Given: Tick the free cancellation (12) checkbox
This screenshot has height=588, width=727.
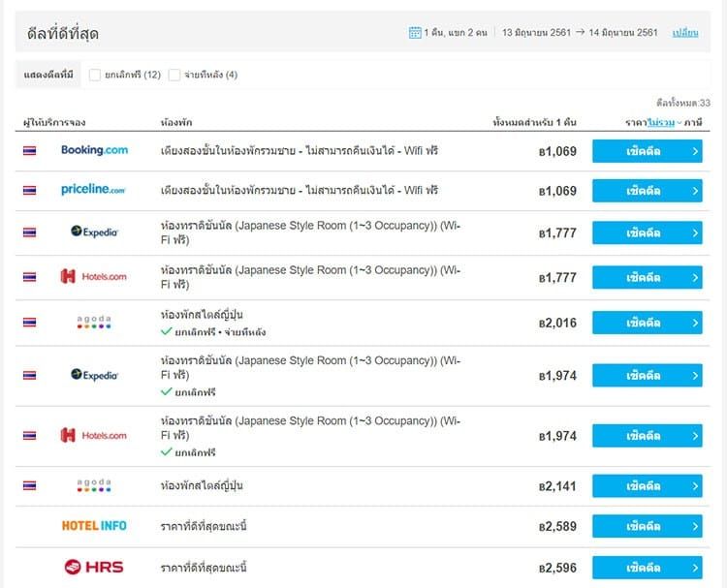Looking at the screenshot, I should click(x=95, y=75).
